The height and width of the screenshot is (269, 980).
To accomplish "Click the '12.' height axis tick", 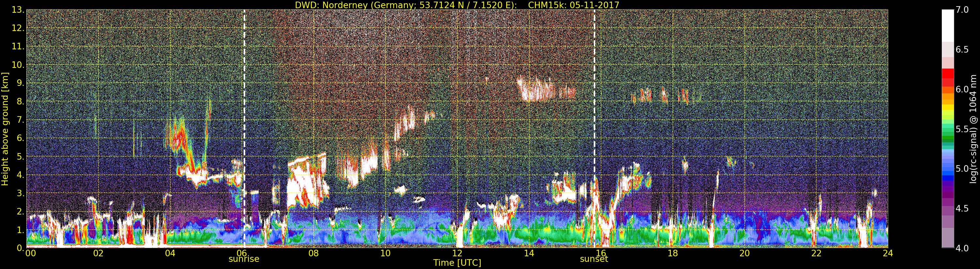I will coord(18,28).
